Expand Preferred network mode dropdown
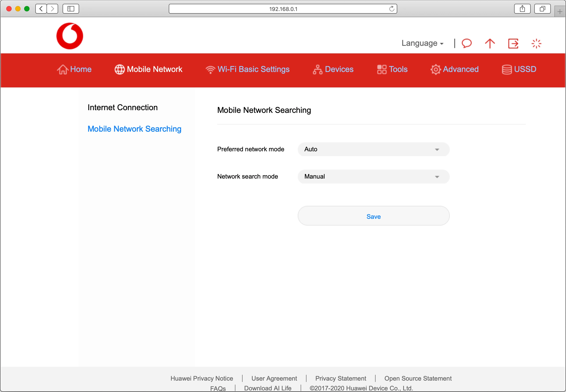The height and width of the screenshot is (392, 566). click(373, 149)
